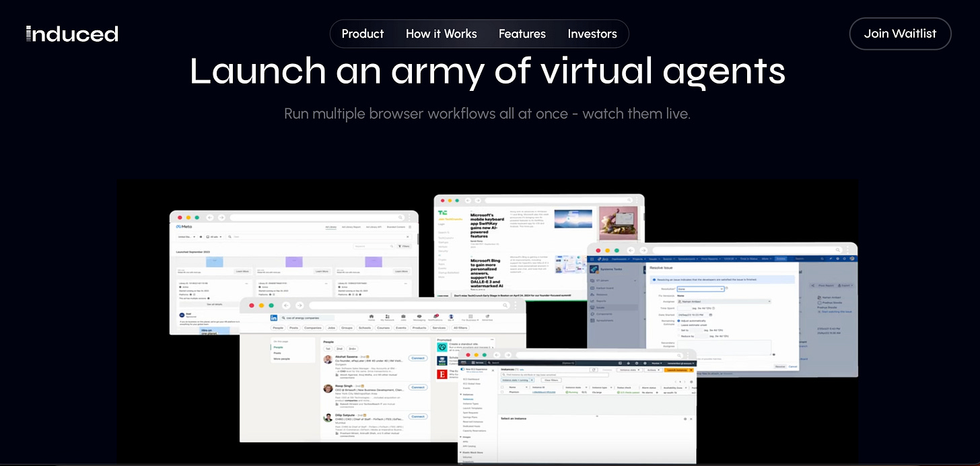
Task: Connect with Dilip Satpute
Action: pyautogui.click(x=418, y=416)
